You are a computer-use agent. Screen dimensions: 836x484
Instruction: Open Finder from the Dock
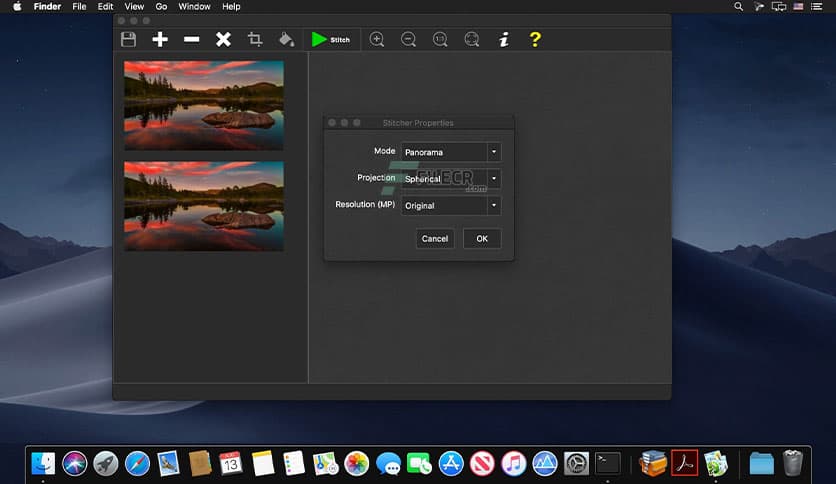coord(43,463)
